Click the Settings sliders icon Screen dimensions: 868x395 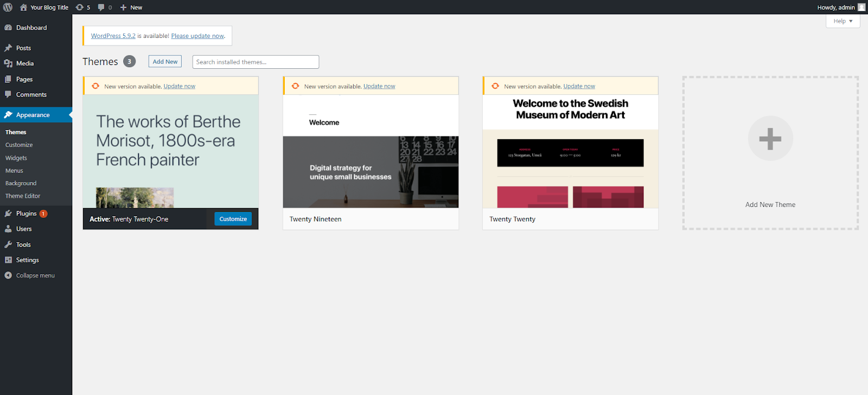pos(8,260)
